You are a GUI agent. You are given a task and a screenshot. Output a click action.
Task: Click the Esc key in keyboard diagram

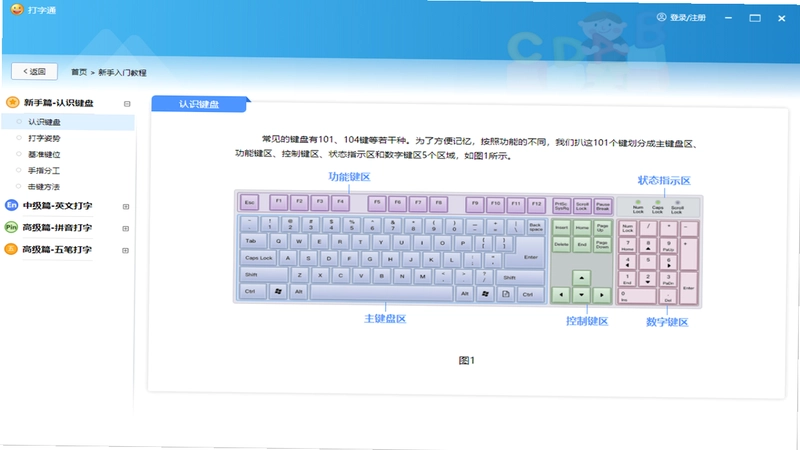pyautogui.click(x=249, y=203)
